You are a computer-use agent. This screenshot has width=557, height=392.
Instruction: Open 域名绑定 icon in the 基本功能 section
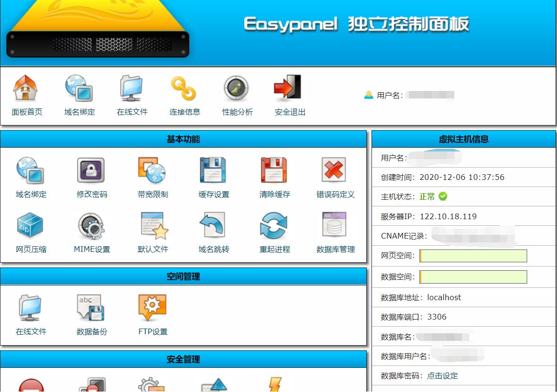pyautogui.click(x=30, y=170)
